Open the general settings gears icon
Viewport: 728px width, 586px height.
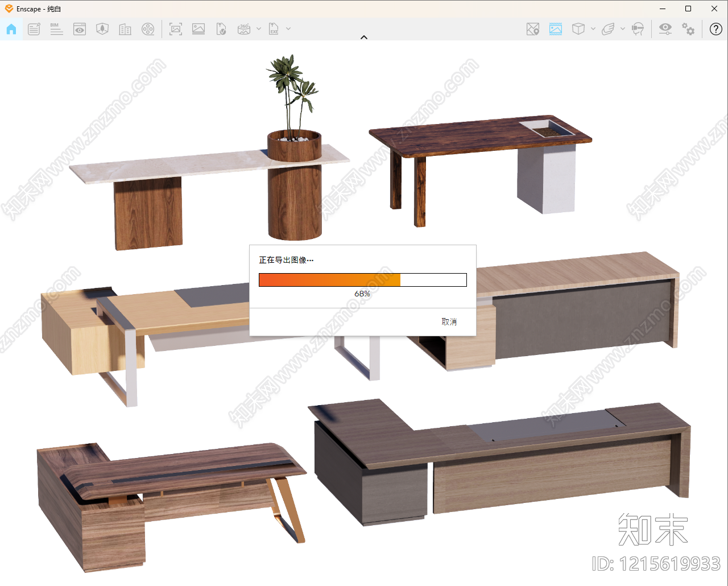tap(688, 29)
